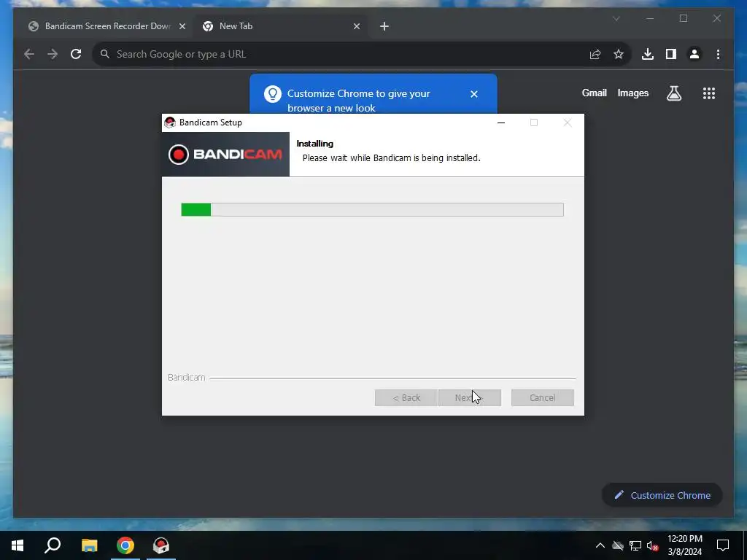Minimize the Bandicam Setup window

pyautogui.click(x=500, y=122)
